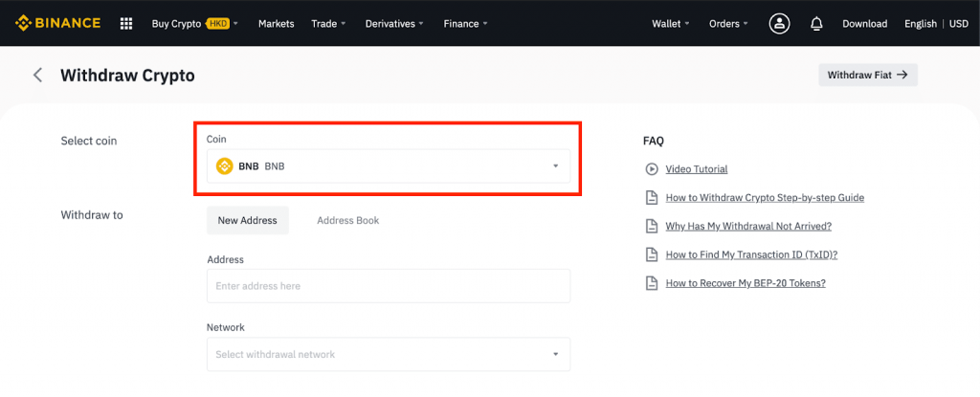Go to Markets in the navigation bar

[277, 24]
